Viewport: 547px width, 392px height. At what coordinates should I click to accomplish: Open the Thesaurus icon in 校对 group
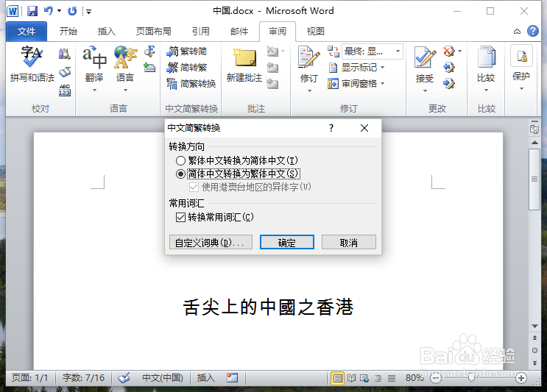point(65,72)
